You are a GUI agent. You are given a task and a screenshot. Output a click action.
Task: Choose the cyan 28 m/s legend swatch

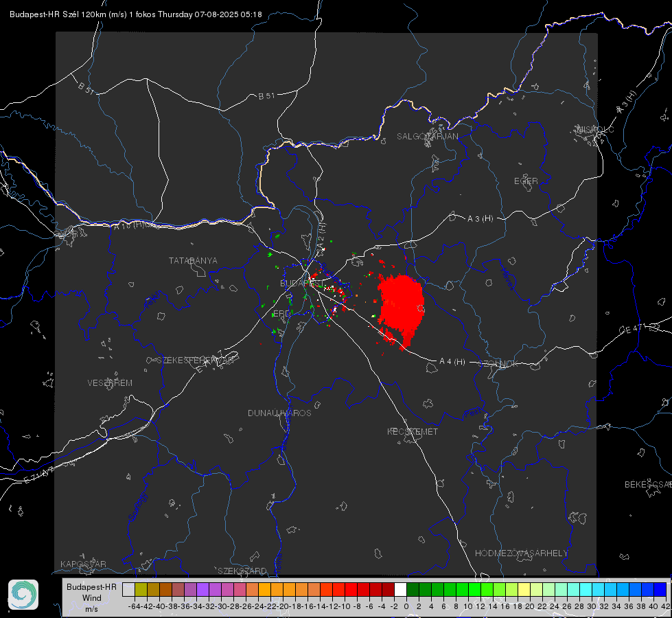click(x=586, y=589)
